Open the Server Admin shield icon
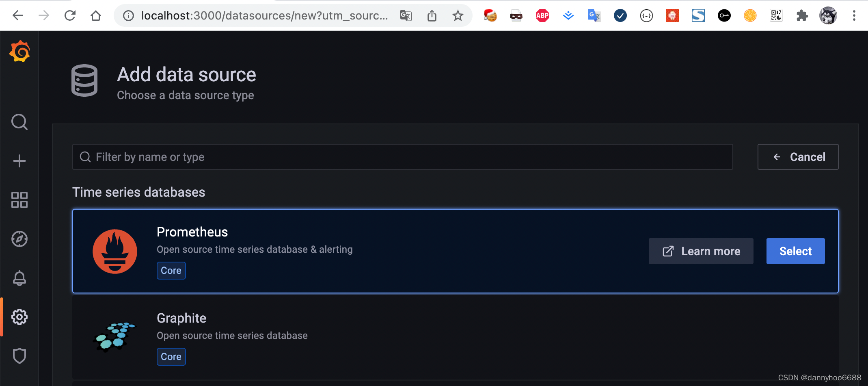868x386 pixels. tap(19, 356)
